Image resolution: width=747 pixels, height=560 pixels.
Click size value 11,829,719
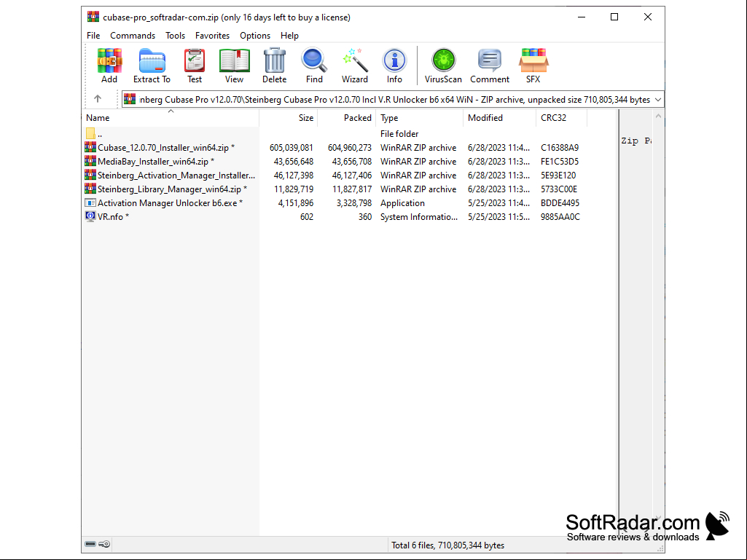tap(294, 189)
